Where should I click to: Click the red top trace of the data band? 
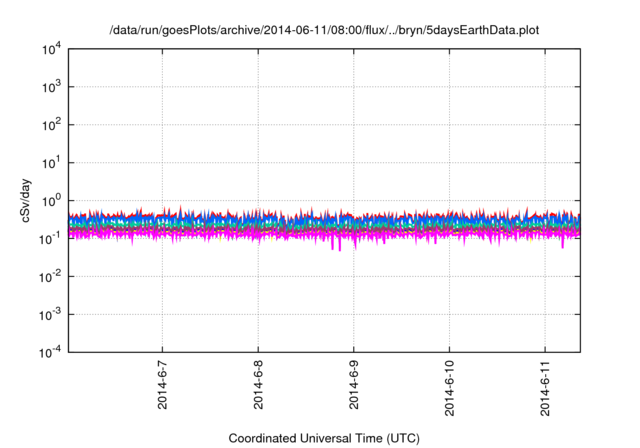click(300, 214)
